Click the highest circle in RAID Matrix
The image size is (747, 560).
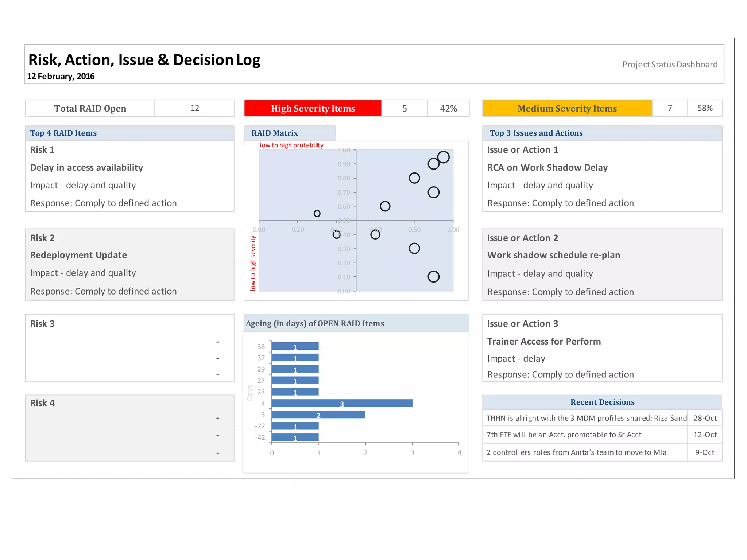[x=443, y=157]
